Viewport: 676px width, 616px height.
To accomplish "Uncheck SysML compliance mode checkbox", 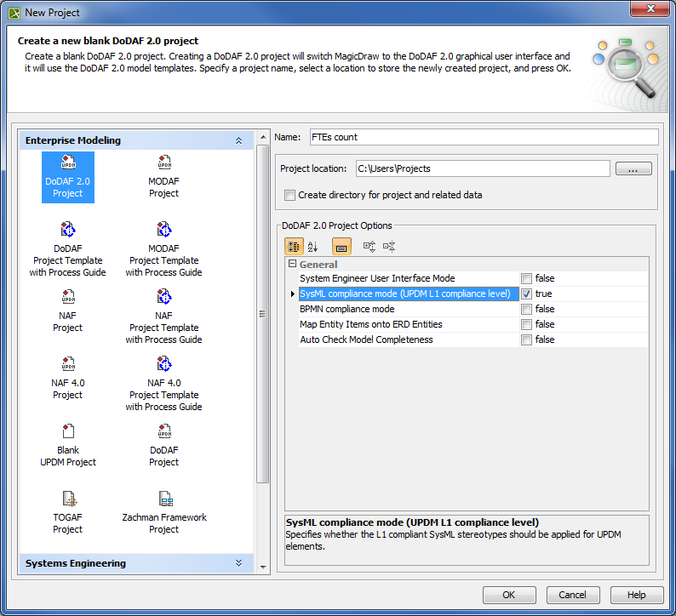I will [526, 294].
